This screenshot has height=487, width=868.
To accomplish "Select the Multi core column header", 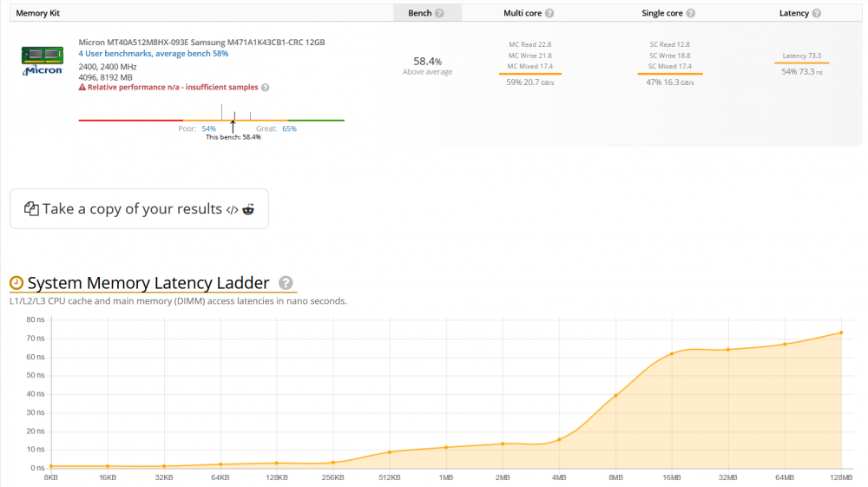I will tap(523, 14).
